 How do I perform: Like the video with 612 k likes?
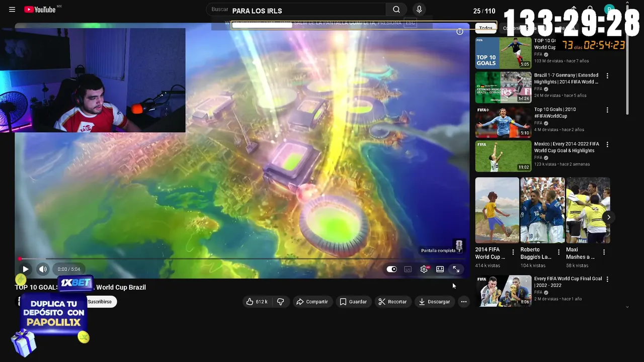tap(257, 302)
